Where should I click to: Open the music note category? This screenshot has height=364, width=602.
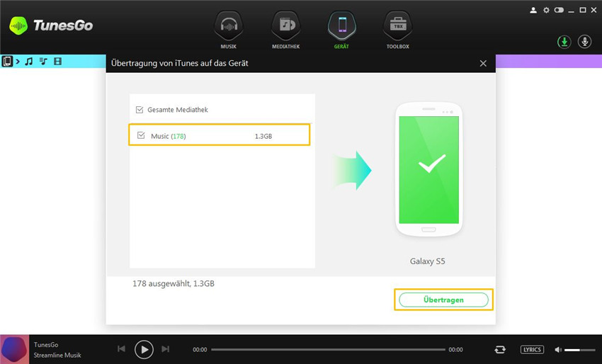tap(29, 62)
